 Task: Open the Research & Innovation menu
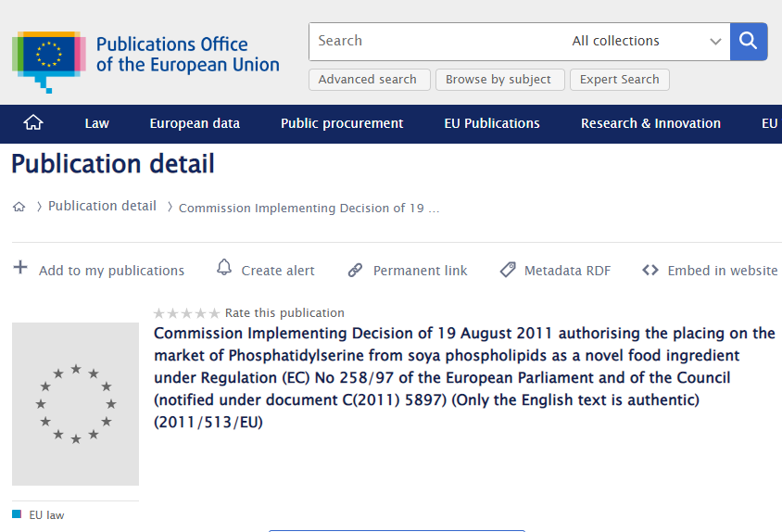click(650, 123)
